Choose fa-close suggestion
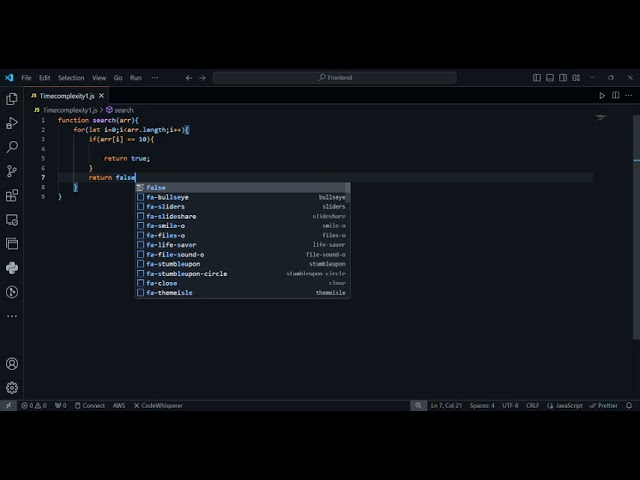 pyautogui.click(x=243, y=283)
